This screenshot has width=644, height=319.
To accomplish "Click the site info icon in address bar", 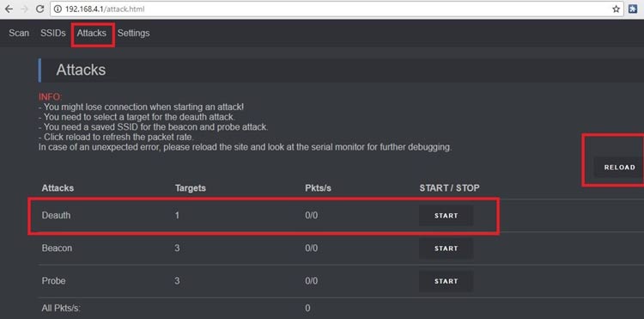I will (58, 9).
